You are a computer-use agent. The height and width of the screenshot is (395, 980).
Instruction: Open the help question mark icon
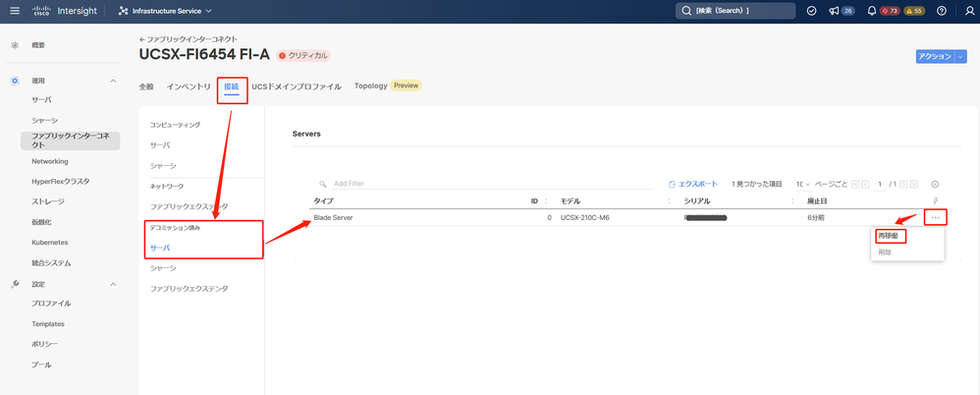pos(942,11)
